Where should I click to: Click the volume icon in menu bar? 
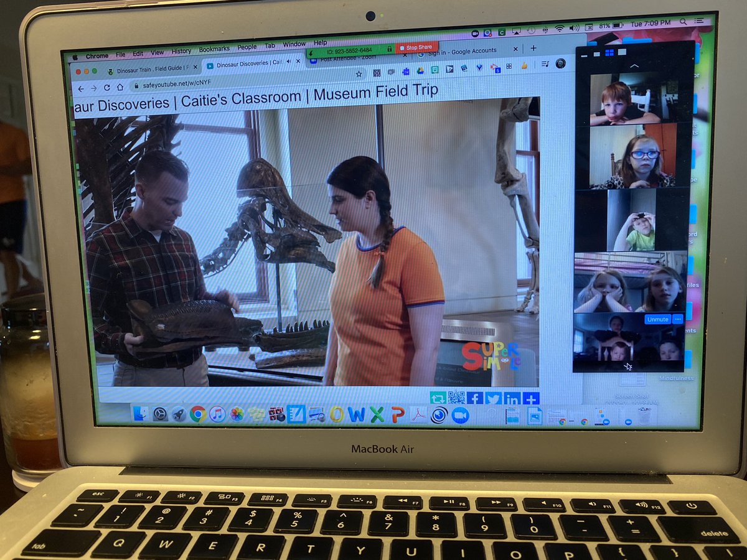[x=574, y=28]
